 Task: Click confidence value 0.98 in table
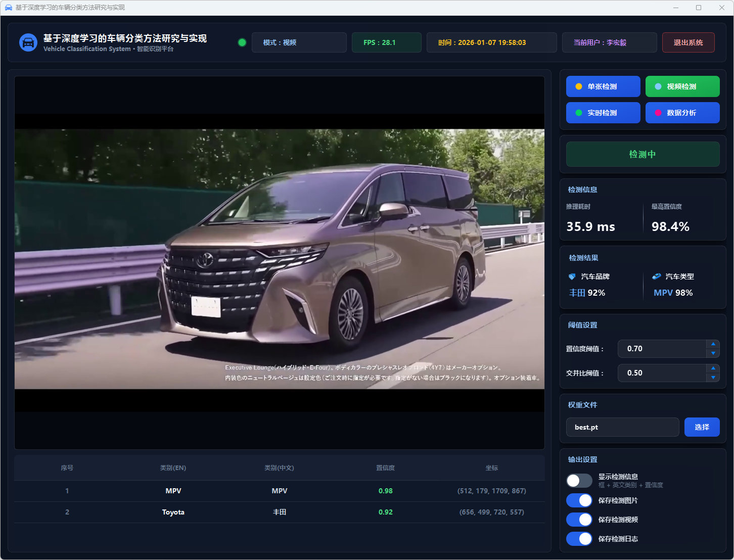click(x=386, y=491)
